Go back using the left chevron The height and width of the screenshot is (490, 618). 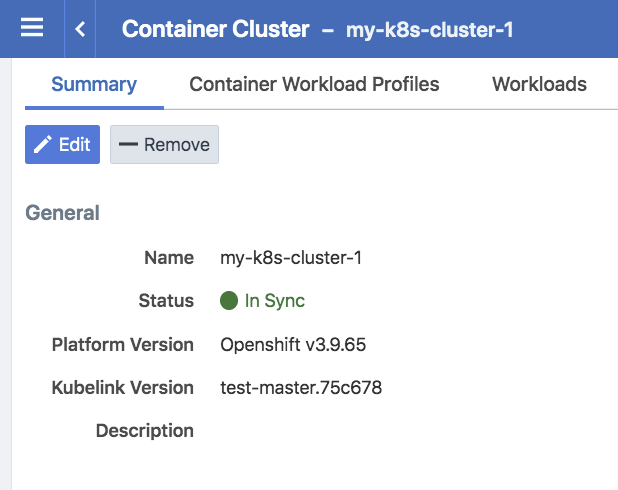80,29
